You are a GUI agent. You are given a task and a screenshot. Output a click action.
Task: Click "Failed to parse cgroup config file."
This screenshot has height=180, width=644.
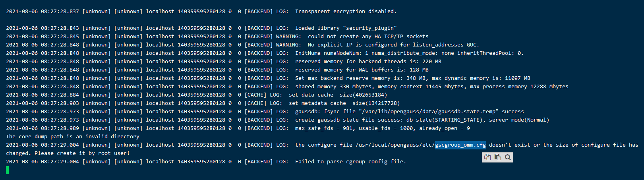tap(350, 162)
